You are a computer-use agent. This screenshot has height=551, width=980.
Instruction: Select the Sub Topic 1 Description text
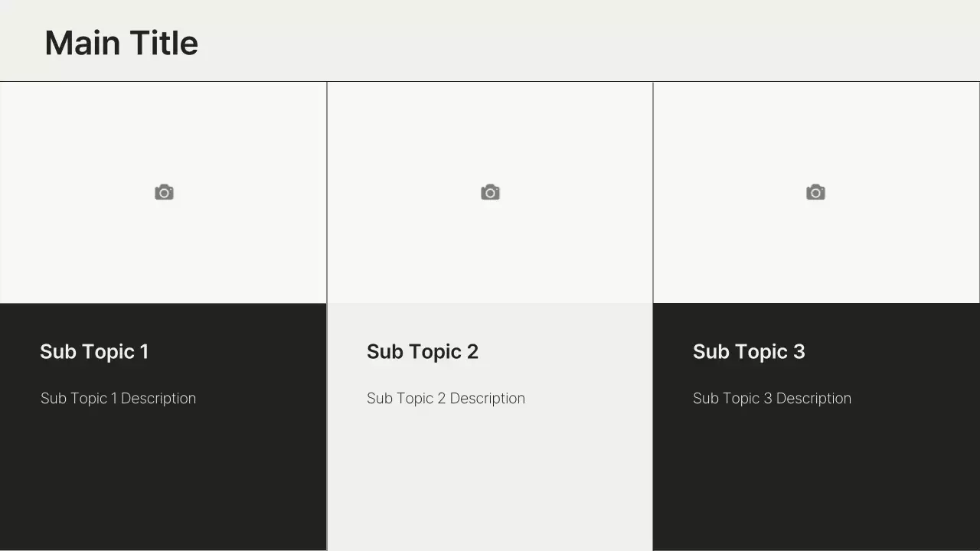118,398
